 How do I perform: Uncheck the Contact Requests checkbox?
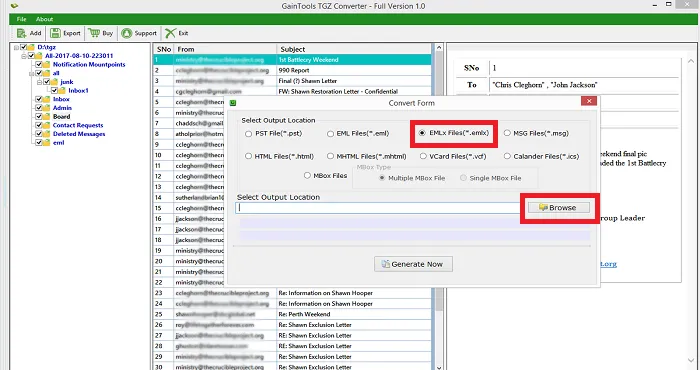coord(39,125)
